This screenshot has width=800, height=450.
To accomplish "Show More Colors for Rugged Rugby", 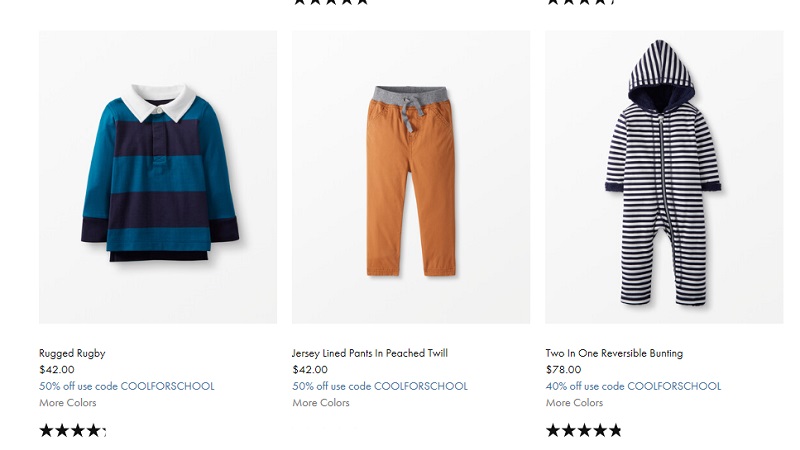I will point(68,403).
